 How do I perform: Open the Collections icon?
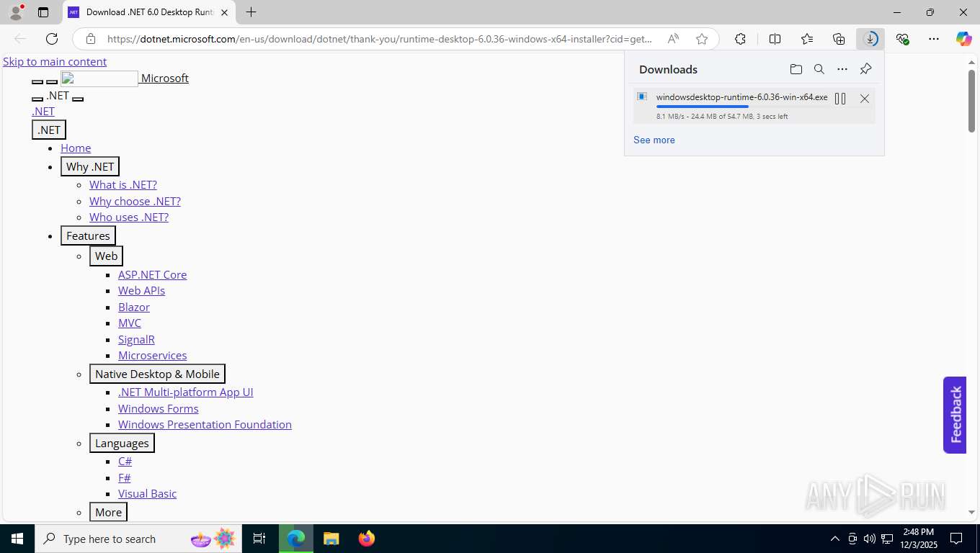point(839,39)
